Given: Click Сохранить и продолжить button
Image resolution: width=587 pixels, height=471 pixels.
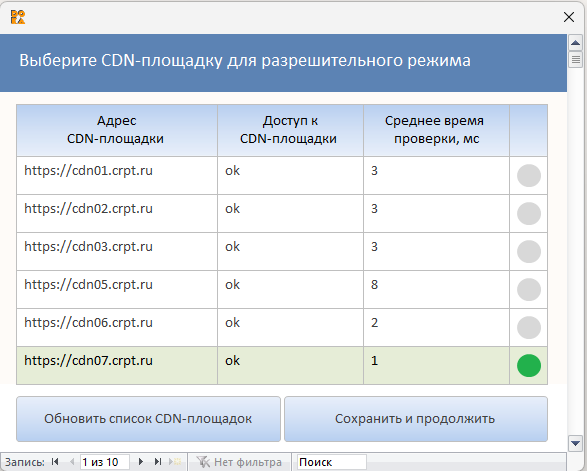Looking at the screenshot, I should pos(416,419).
